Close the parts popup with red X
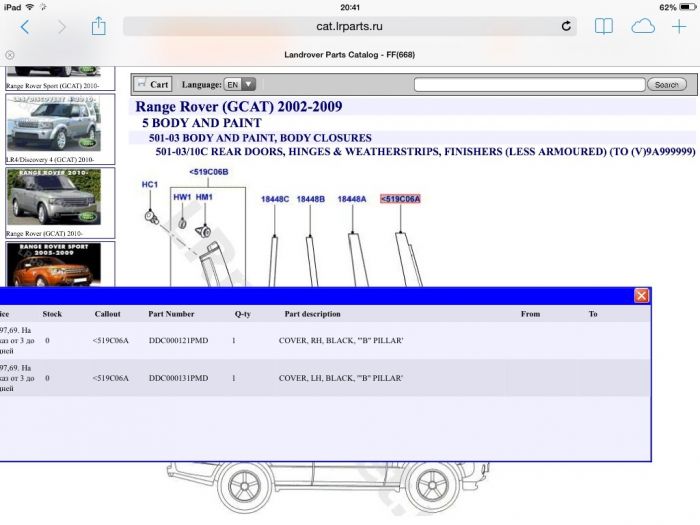700x525 pixels. click(642, 296)
